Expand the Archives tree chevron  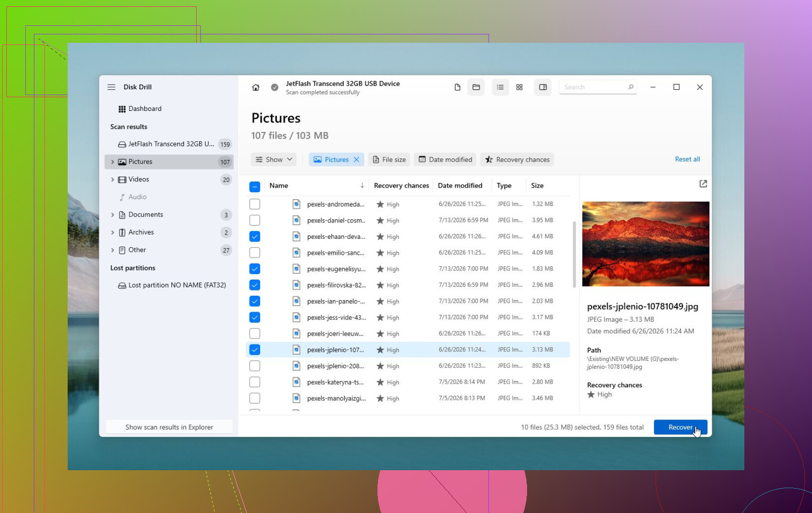coord(113,232)
